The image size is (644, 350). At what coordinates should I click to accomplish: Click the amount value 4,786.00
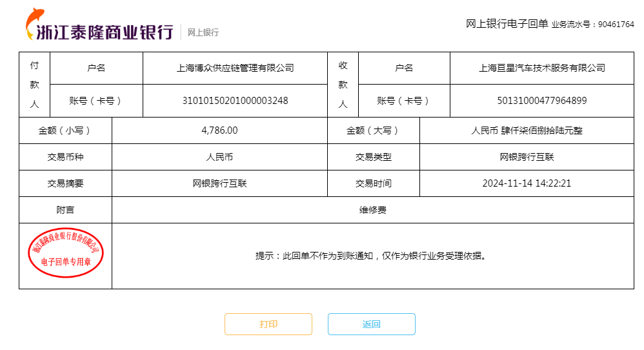(219, 130)
